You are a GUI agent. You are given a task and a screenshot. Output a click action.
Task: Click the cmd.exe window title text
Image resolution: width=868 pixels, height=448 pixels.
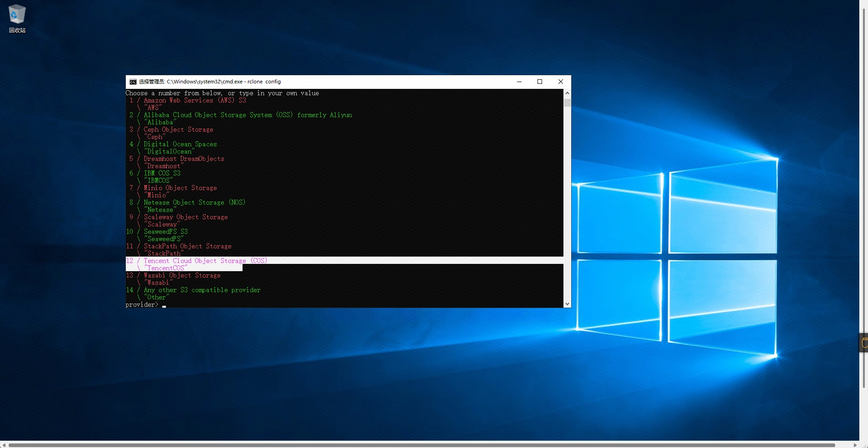tap(210, 82)
